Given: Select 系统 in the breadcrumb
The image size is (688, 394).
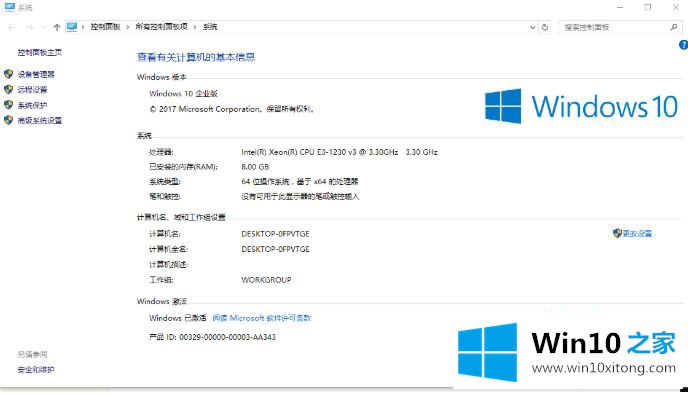Looking at the screenshot, I should coord(210,27).
